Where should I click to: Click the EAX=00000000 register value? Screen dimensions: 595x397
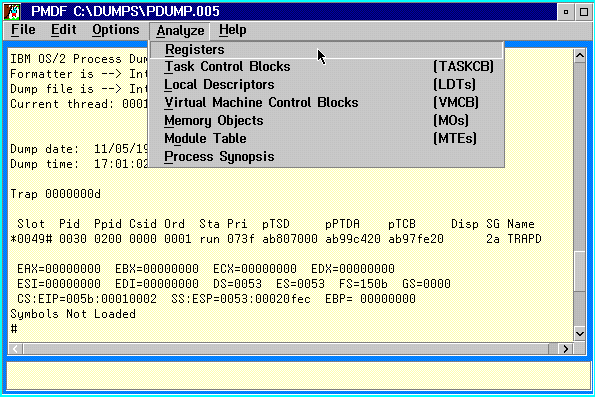(59, 269)
